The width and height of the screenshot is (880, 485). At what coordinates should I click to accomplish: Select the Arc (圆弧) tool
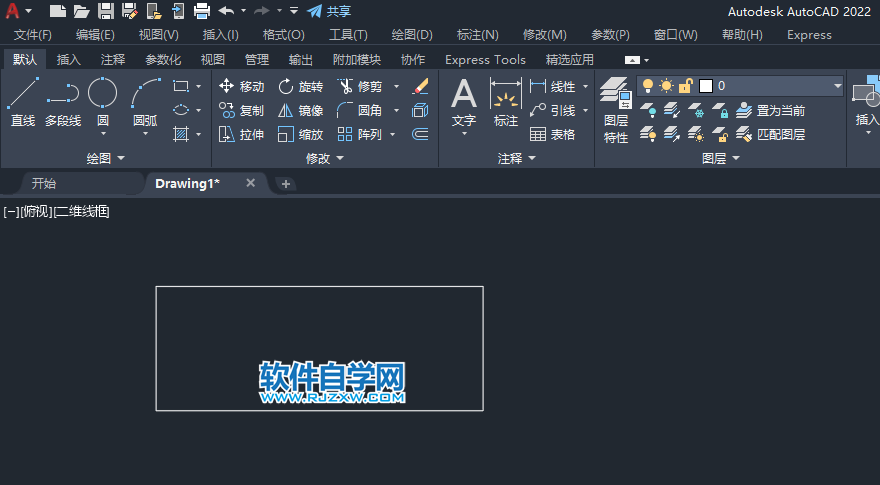coord(145,102)
